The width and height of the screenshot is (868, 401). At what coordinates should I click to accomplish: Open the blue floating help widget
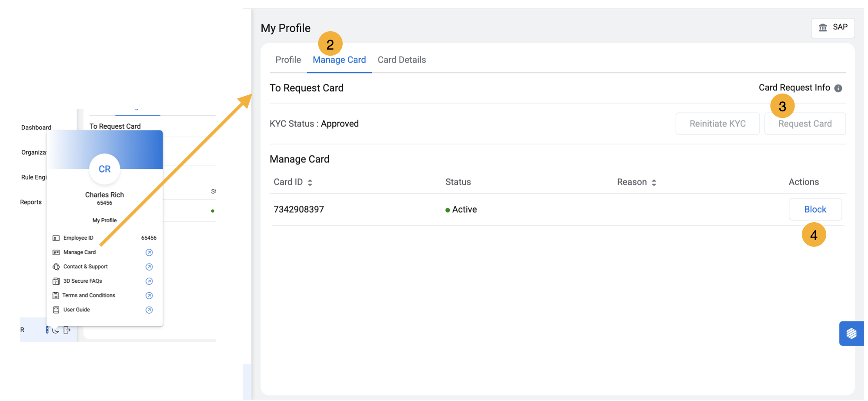pos(851,334)
